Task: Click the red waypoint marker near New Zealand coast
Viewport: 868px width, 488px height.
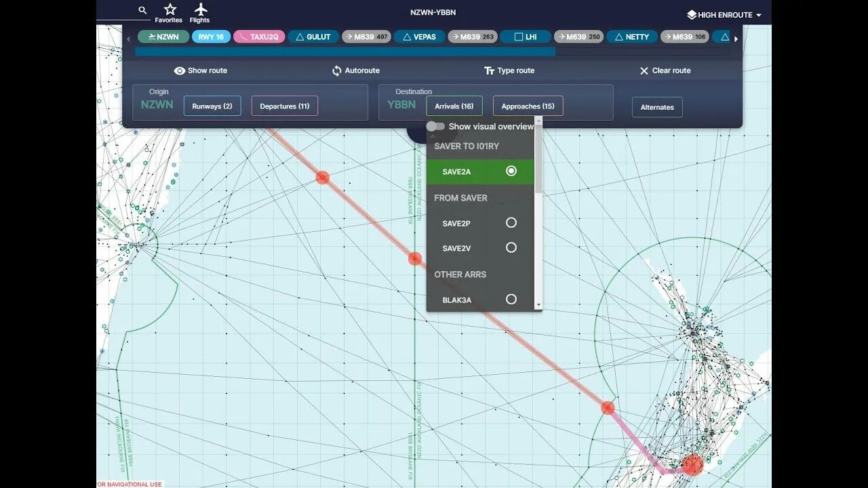Action: pyautogui.click(x=608, y=408)
